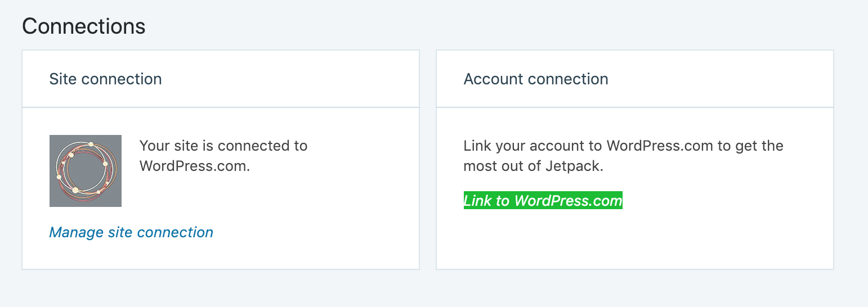
Task: Click the site icon with overlapping rings
Action: (x=86, y=171)
